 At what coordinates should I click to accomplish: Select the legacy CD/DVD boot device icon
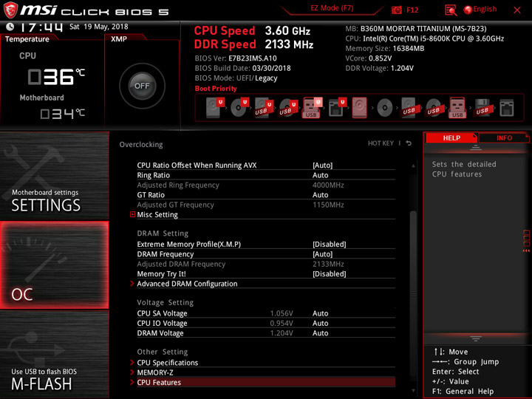[x=385, y=108]
